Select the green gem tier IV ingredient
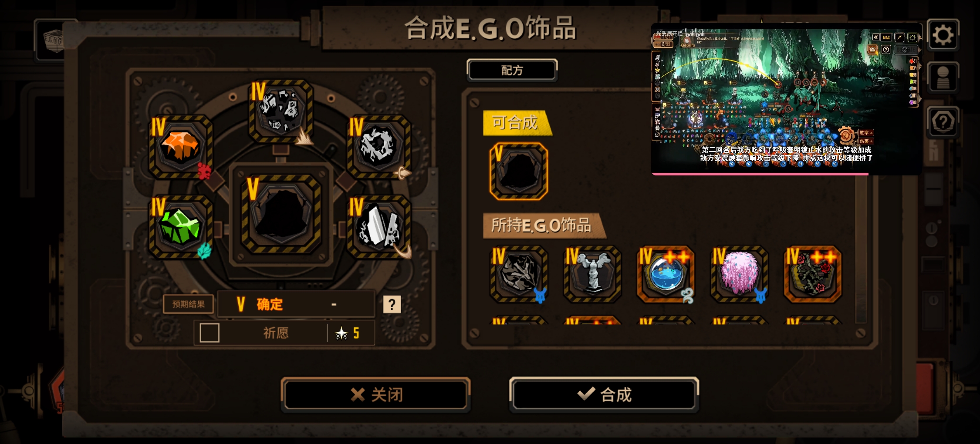This screenshot has height=444, width=980. point(181,227)
